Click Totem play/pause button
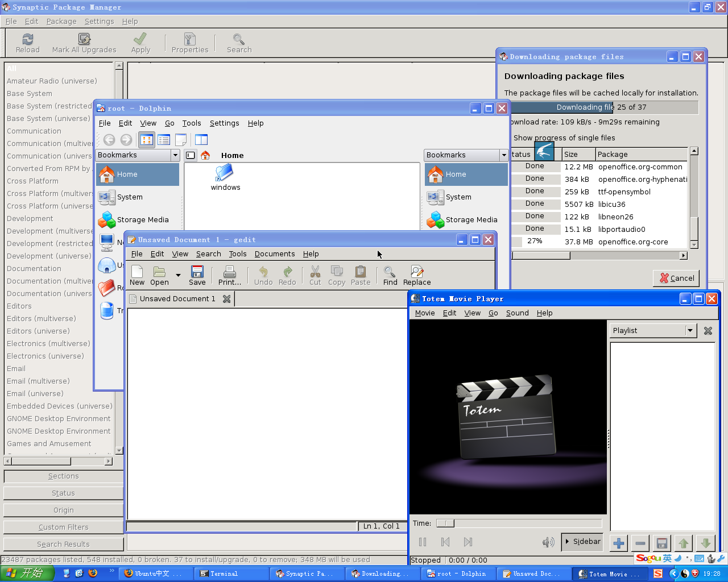Image resolution: width=728 pixels, height=582 pixels. tap(423, 542)
